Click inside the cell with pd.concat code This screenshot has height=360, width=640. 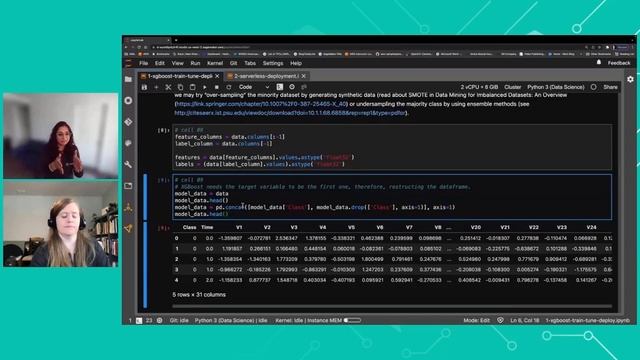point(392,197)
